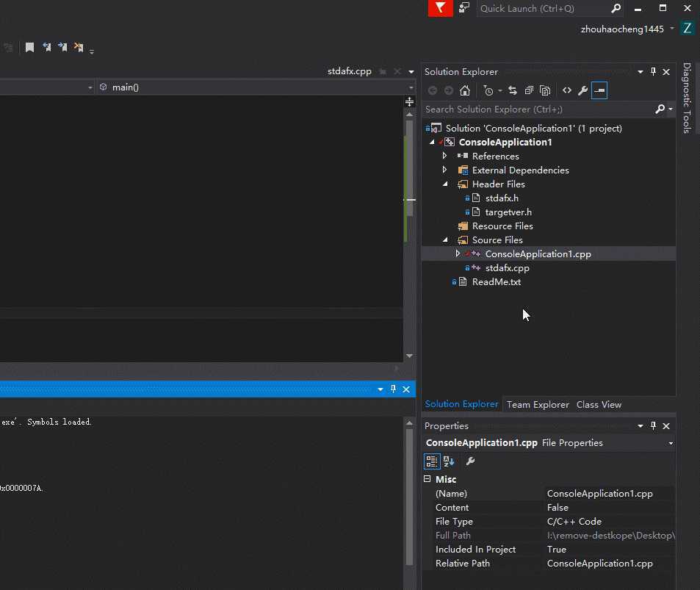The image size is (700, 590).
Task: Click the red notifications filter flag icon
Action: point(440,8)
